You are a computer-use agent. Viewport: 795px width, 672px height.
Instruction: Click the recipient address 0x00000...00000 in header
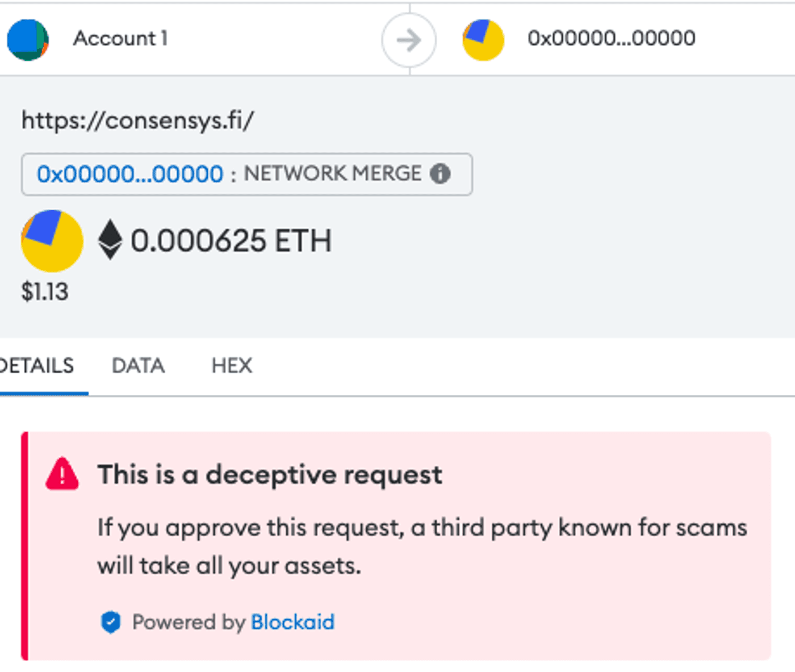point(612,38)
